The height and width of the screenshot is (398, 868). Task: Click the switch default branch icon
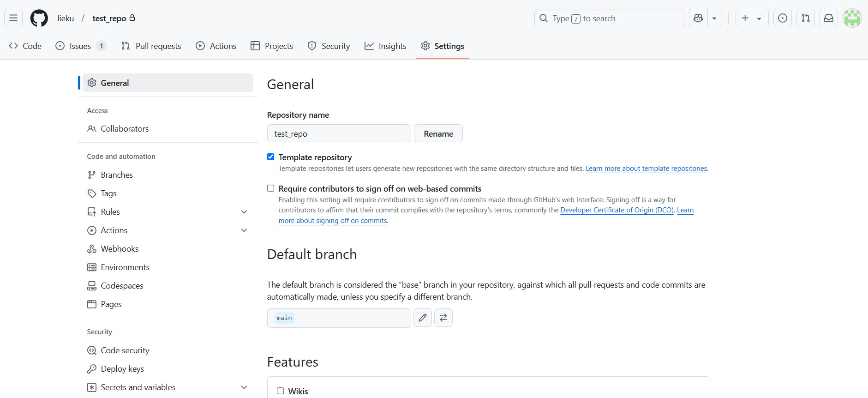(x=443, y=318)
